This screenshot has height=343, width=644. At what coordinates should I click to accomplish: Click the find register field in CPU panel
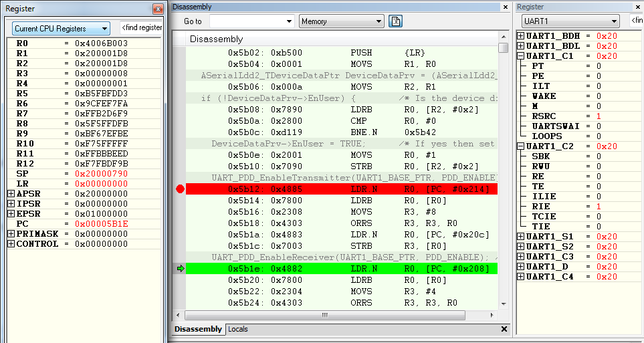pos(142,28)
